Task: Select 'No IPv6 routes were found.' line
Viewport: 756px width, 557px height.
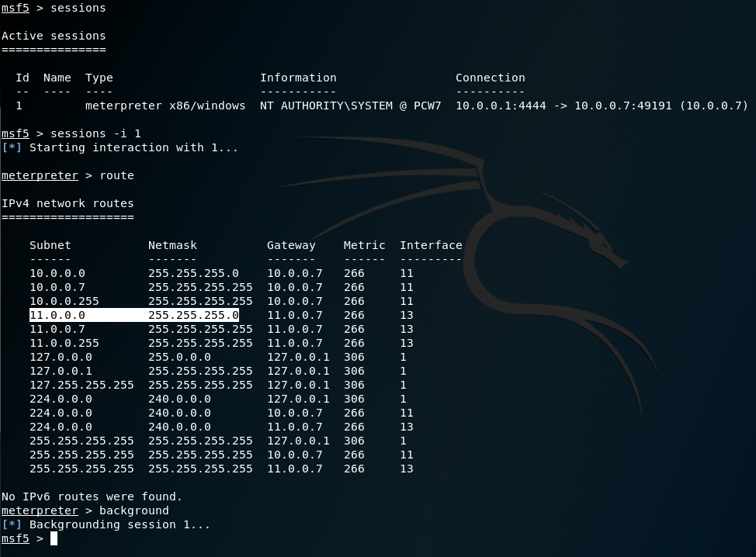Action: tap(92, 496)
